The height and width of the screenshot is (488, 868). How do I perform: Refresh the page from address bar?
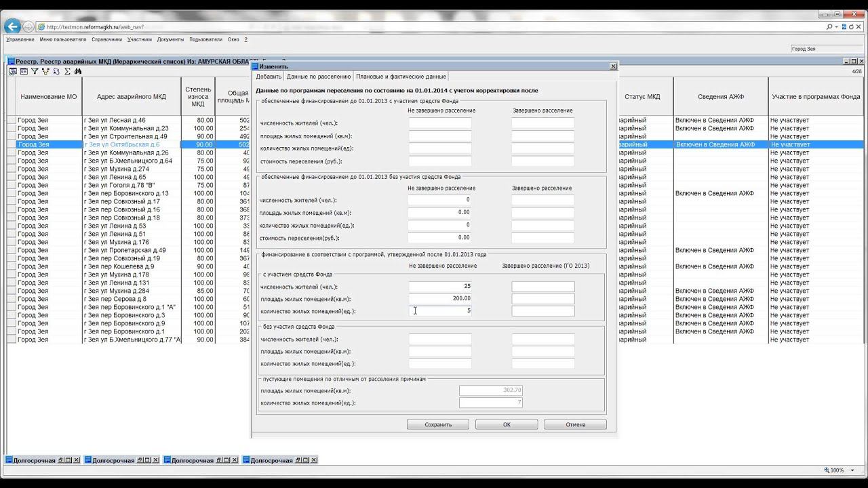[851, 27]
